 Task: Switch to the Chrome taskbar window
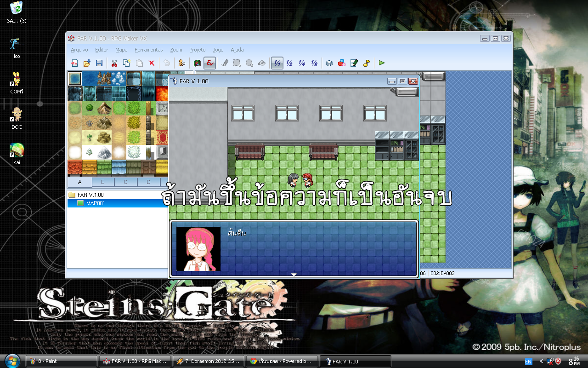(282, 361)
